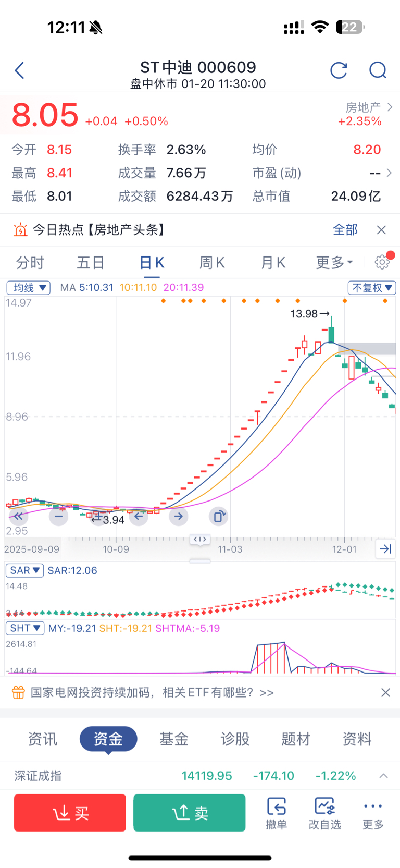The width and height of the screenshot is (400, 868).
Task: Tap 全部 link in hot news bar
Action: point(345,230)
